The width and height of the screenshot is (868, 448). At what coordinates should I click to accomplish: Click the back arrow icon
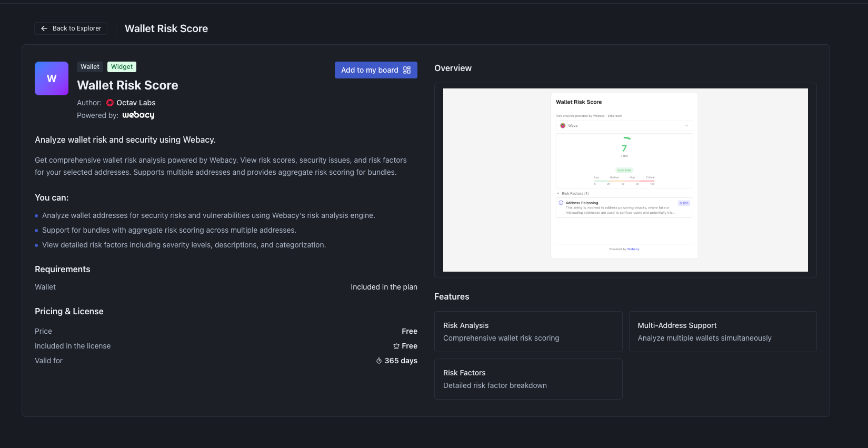44,28
